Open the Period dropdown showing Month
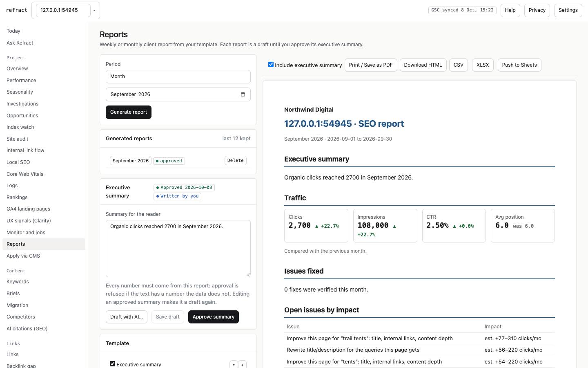588x368 pixels. click(178, 76)
